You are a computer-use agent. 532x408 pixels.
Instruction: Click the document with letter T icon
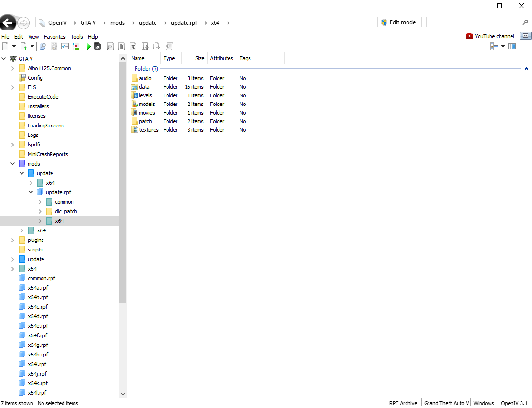(x=133, y=46)
